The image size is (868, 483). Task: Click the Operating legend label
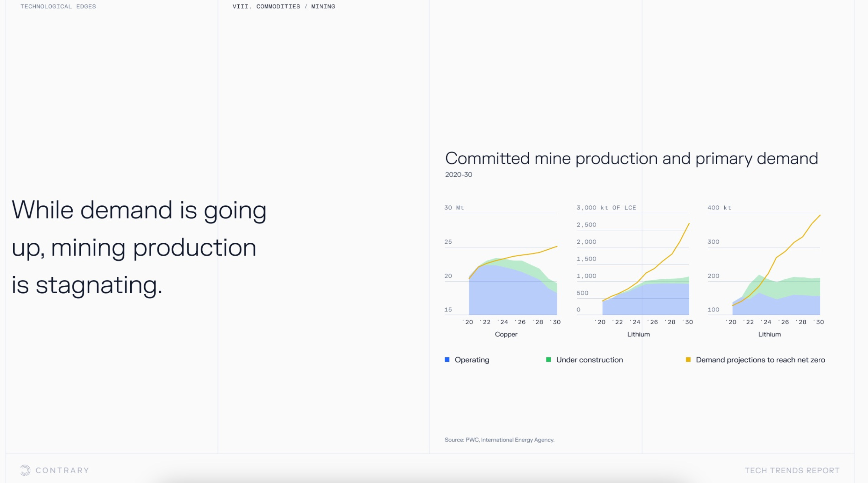[x=472, y=360]
